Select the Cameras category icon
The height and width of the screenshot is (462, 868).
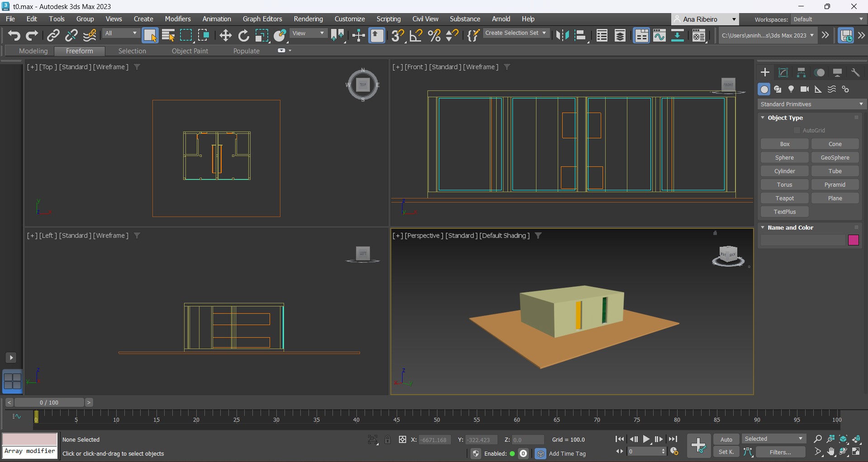point(805,90)
